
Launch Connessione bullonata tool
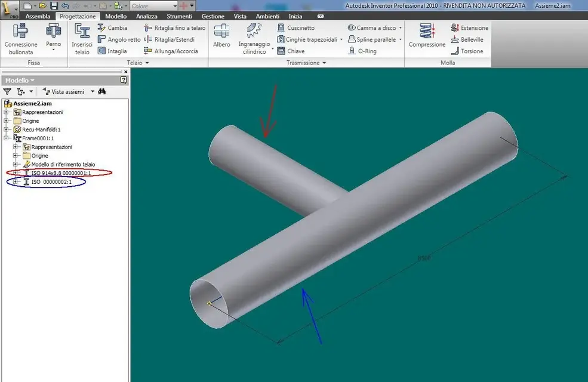(x=21, y=39)
